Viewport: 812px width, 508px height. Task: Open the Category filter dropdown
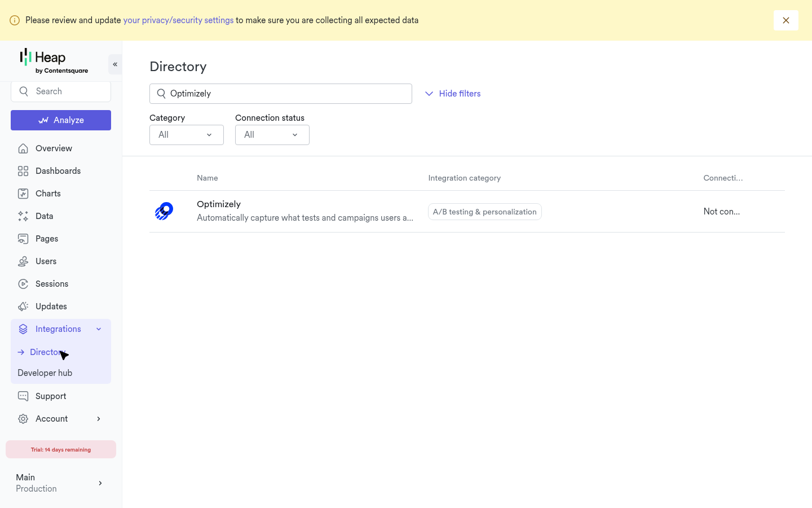pyautogui.click(x=187, y=135)
